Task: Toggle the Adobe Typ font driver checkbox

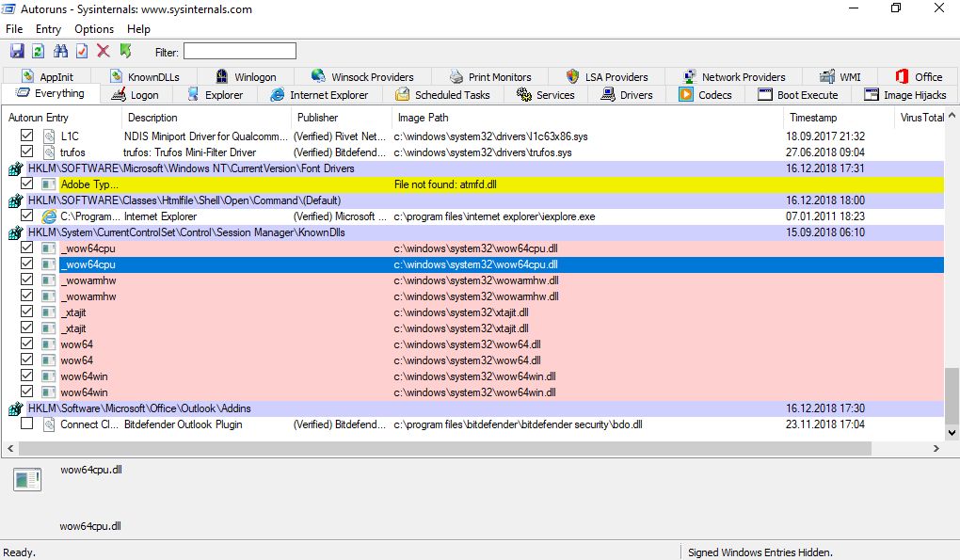Action: 27,183
